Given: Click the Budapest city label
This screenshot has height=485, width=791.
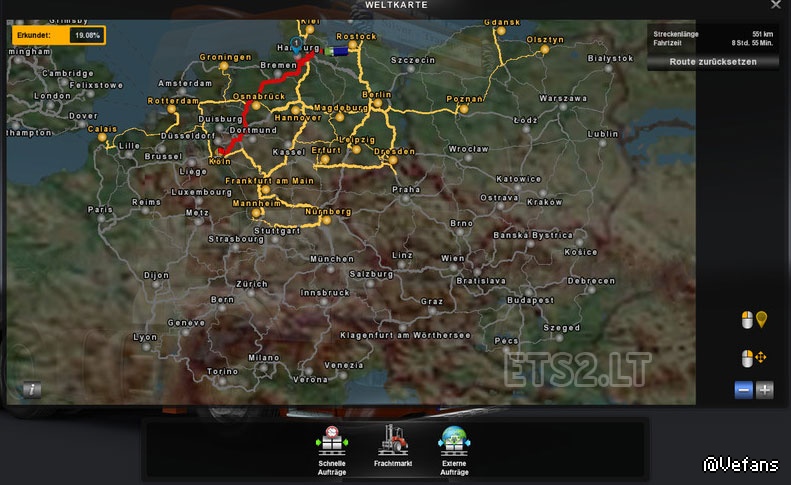Looking at the screenshot, I should 531,300.
